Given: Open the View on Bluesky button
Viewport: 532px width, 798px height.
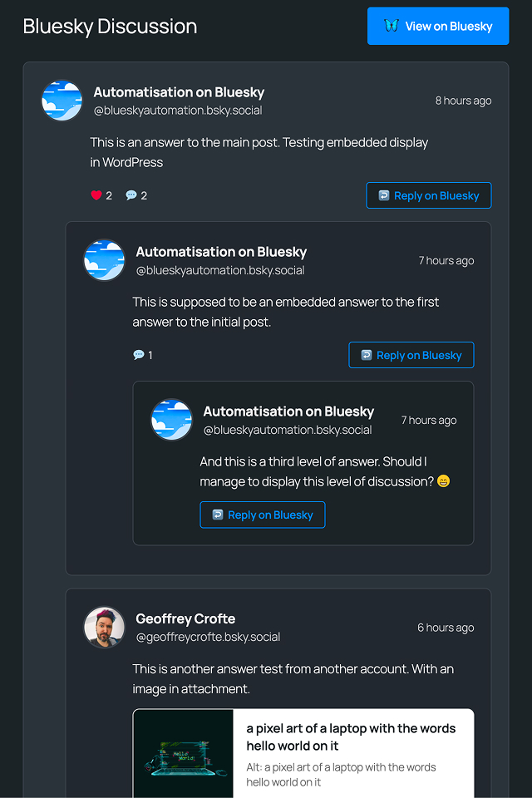Looking at the screenshot, I should tap(438, 26).
